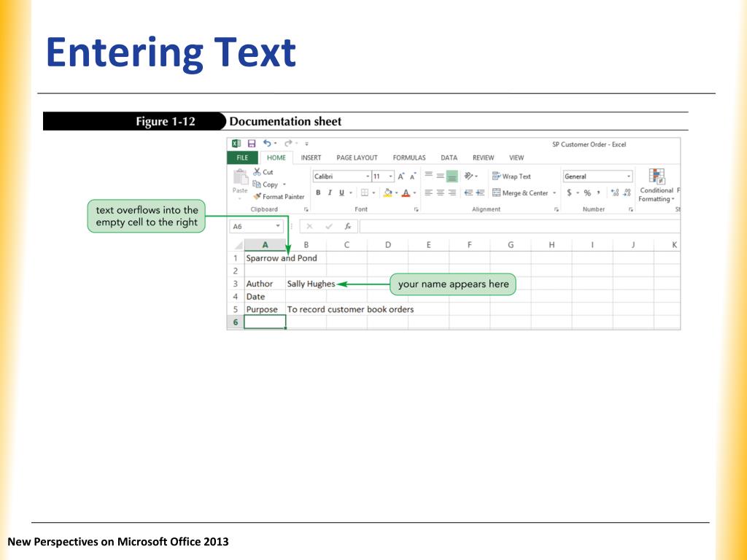747x560 pixels.
Task: Select cell with To record customer book orders
Action: pyautogui.click(x=306, y=309)
